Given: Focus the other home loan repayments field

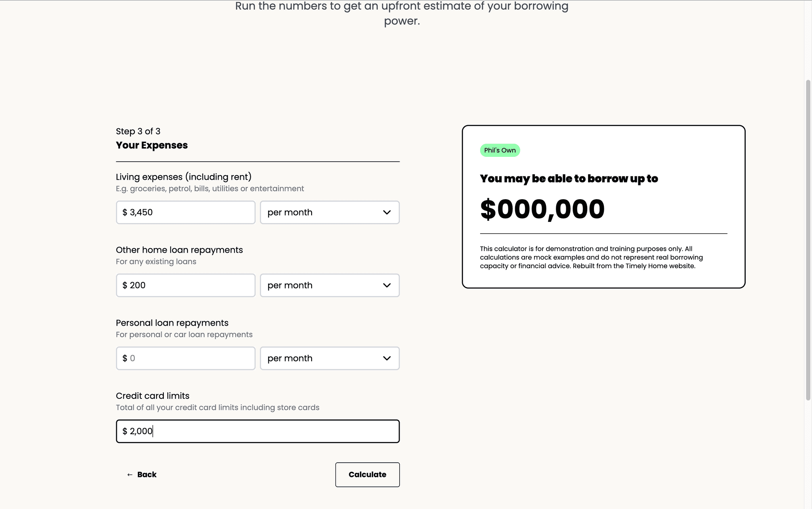Looking at the screenshot, I should (186, 285).
